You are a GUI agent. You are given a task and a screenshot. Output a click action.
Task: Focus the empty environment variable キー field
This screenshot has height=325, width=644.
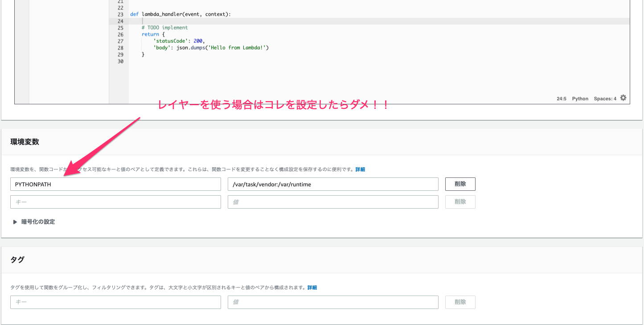click(115, 202)
